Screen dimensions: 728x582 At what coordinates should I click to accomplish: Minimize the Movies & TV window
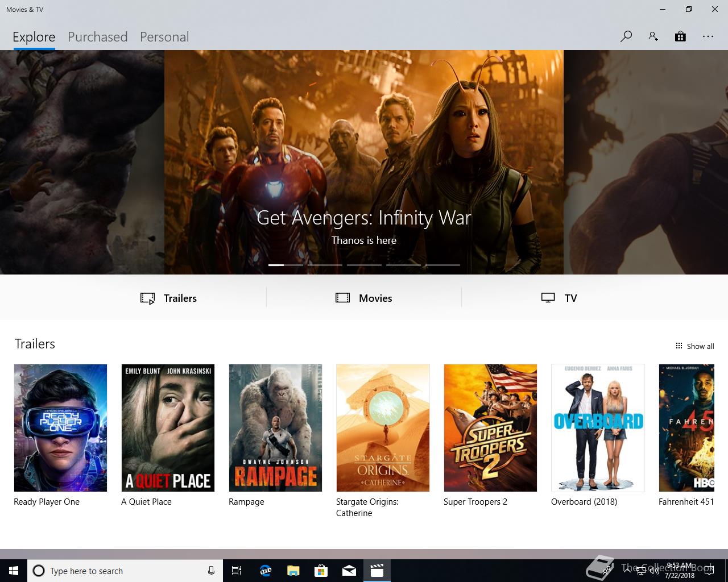click(x=663, y=9)
